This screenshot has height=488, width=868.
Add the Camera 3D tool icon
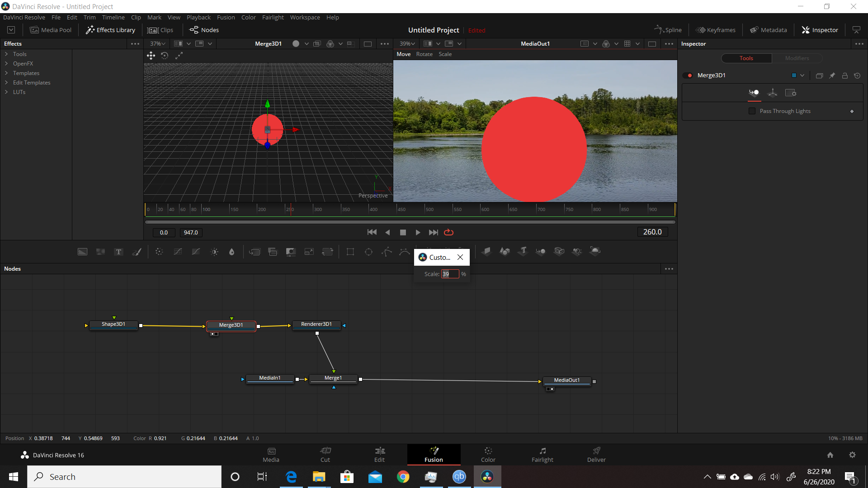[x=559, y=251]
